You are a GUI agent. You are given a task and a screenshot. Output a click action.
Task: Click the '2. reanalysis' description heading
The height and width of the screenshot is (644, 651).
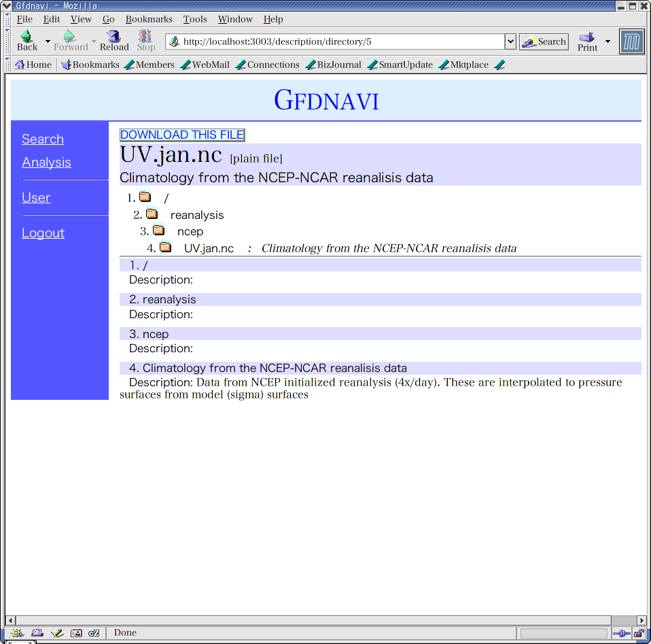pyautogui.click(x=381, y=300)
